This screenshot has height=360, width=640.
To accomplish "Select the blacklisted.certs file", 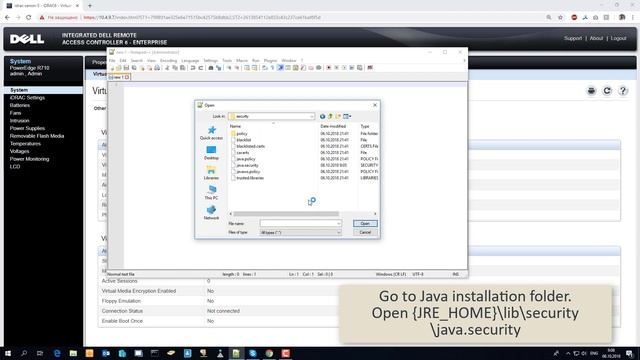I will pyautogui.click(x=248, y=146).
